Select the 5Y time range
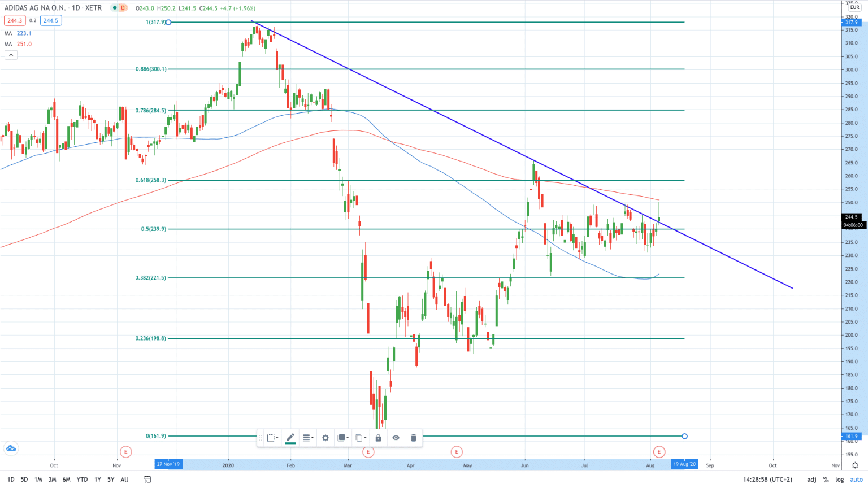Screen dimensions: 868x488 [x=111, y=480]
